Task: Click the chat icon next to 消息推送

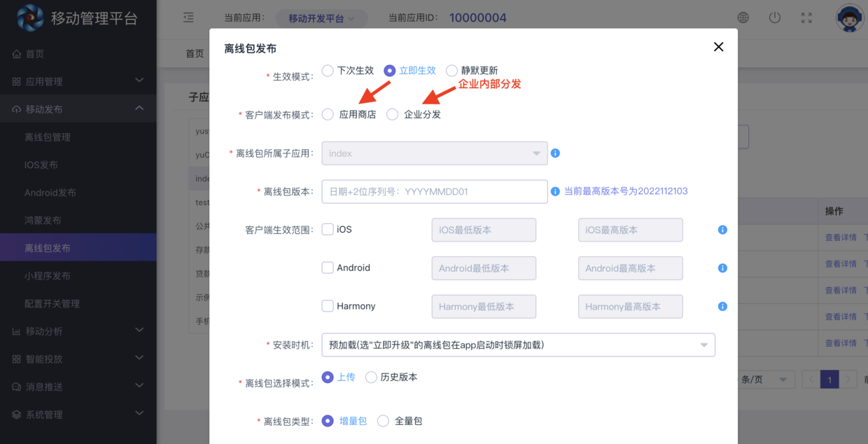Action: point(16,387)
